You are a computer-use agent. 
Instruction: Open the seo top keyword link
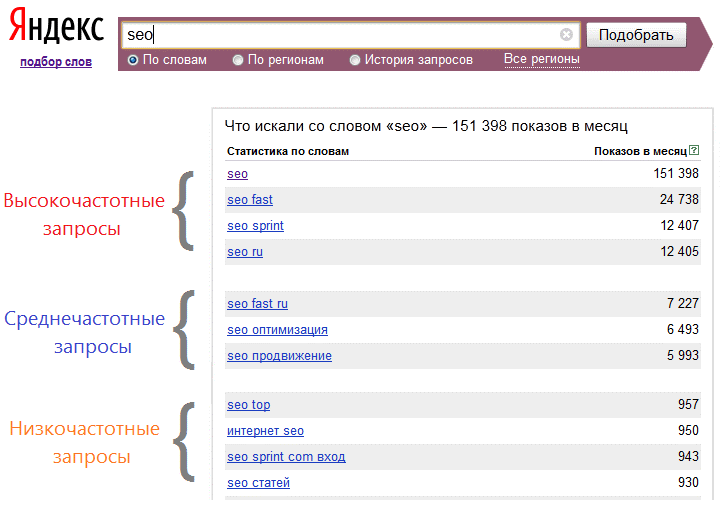(249, 405)
